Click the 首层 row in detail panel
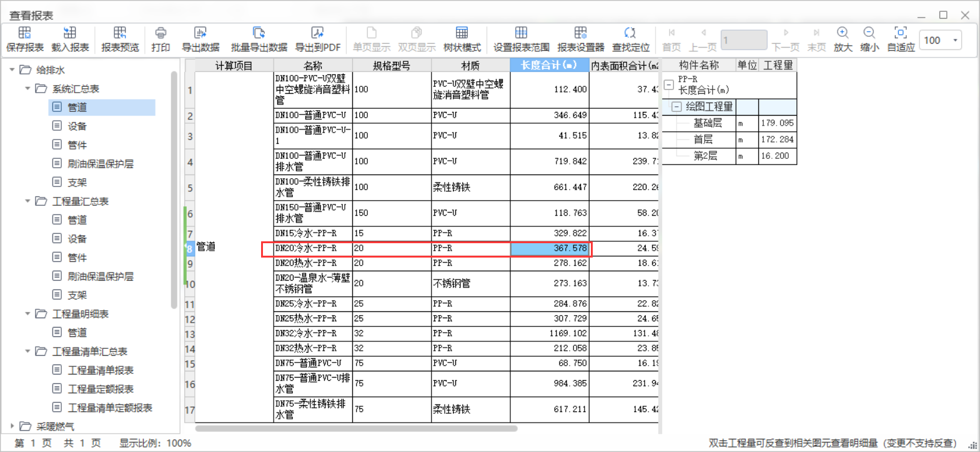 [x=729, y=139]
